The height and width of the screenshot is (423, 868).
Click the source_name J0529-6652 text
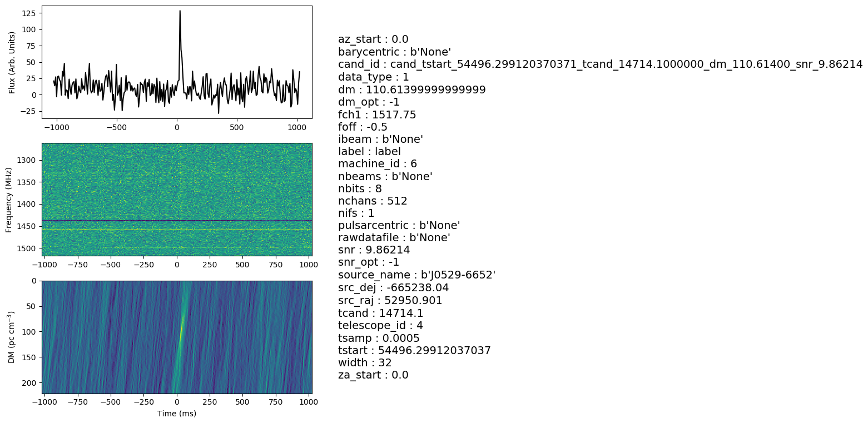click(416, 275)
